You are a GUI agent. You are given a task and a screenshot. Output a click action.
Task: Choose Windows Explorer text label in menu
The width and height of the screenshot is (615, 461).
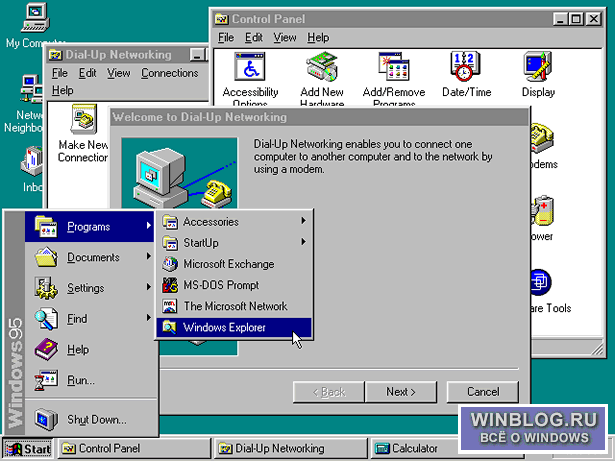point(224,327)
